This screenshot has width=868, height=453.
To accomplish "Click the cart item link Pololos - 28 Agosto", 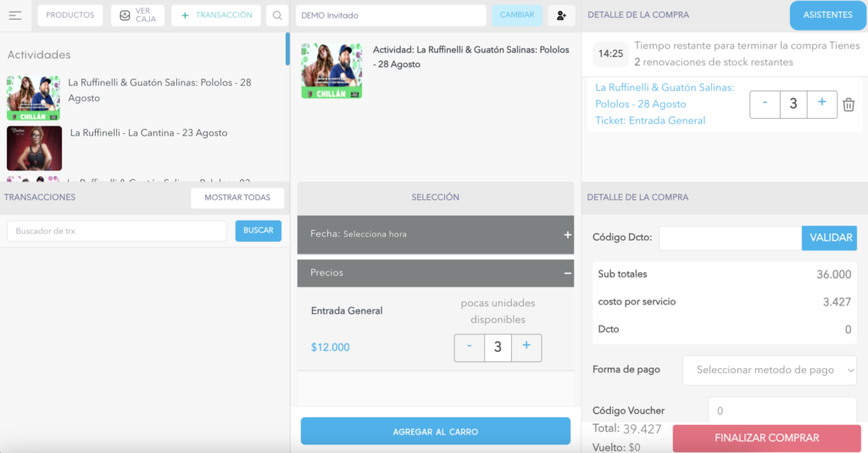I will [x=665, y=96].
